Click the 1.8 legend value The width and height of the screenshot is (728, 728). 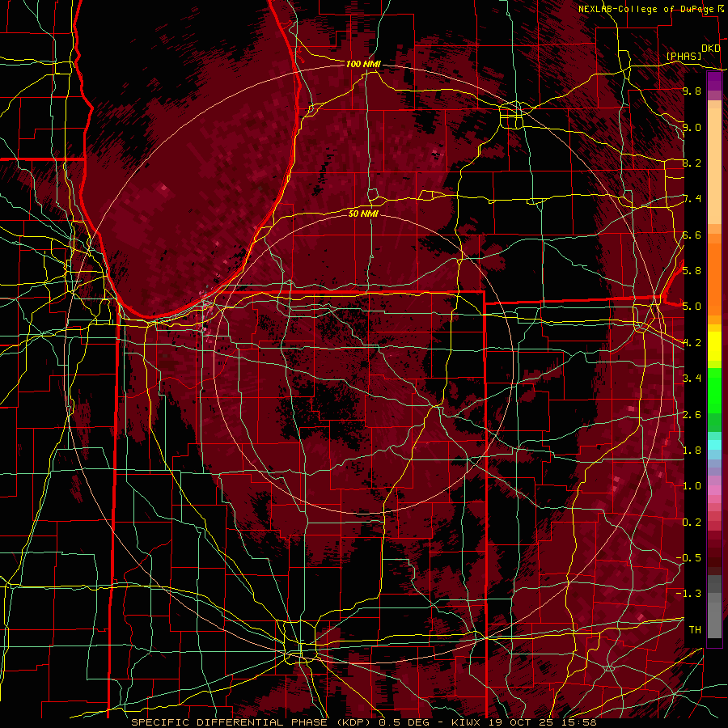692,451
